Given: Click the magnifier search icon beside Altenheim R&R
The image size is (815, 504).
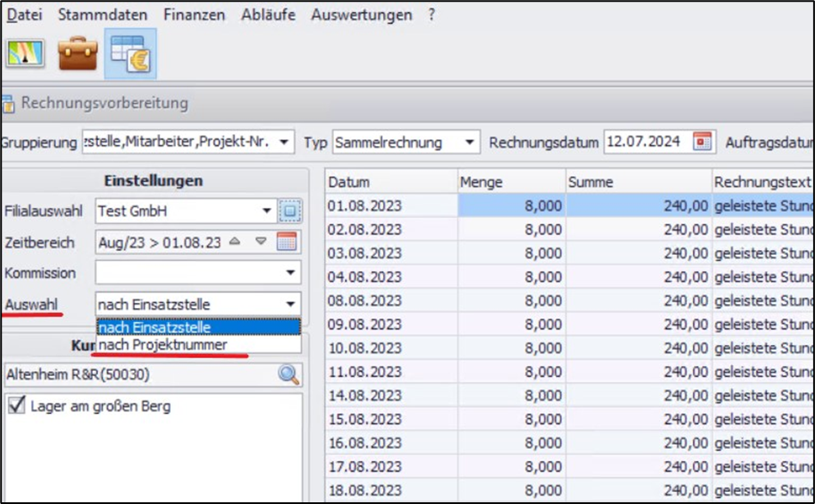Looking at the screenshot, I should pos(289,374).
